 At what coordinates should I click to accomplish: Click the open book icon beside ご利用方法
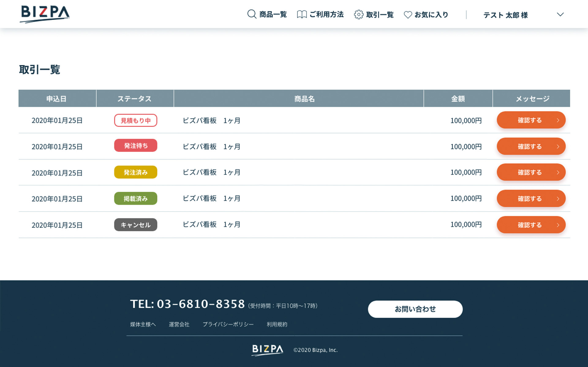(x=302, y=14)
